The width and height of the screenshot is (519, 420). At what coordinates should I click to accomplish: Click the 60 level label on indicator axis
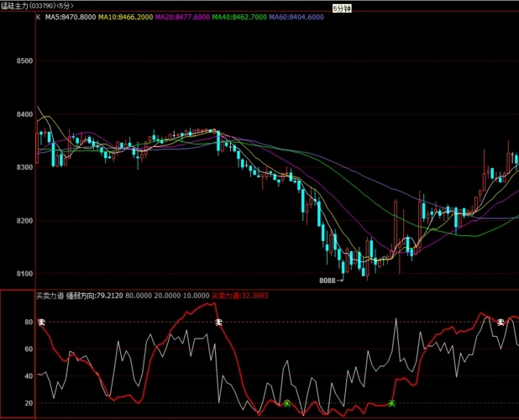click(29, 349)
